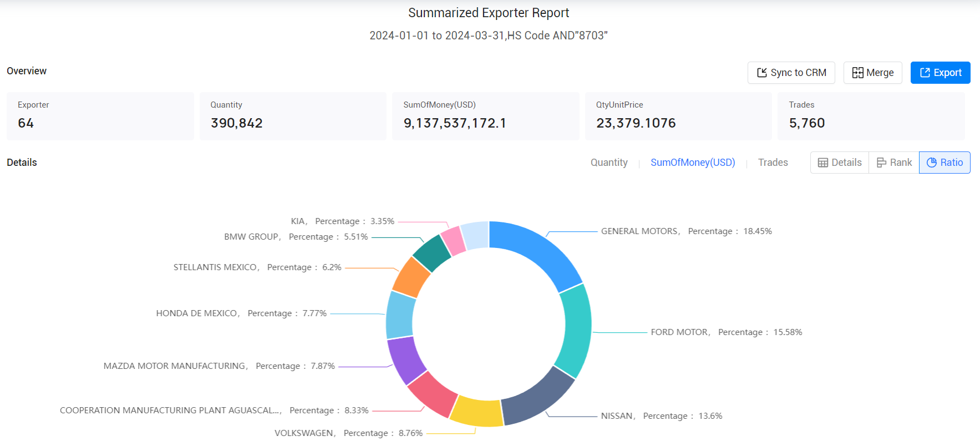This screenshot has height=446, width=980.
Task: Click the Merge button
Action: coord(872,73)
